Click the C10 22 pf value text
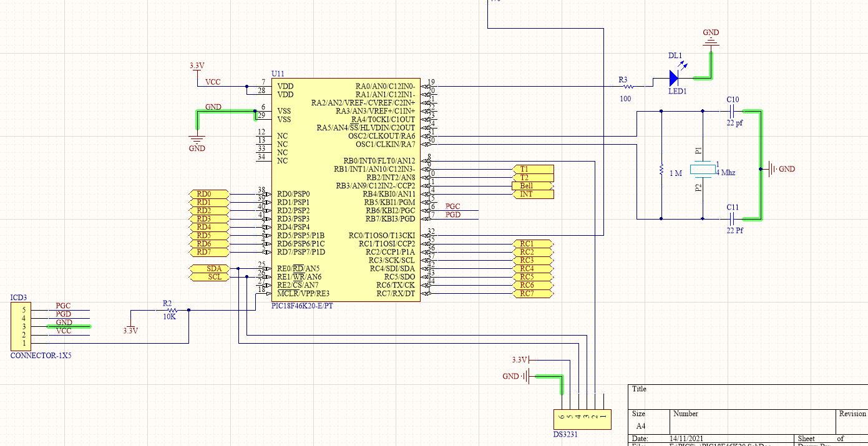Viewport: 868px width, 446px height. pos(735,124)
